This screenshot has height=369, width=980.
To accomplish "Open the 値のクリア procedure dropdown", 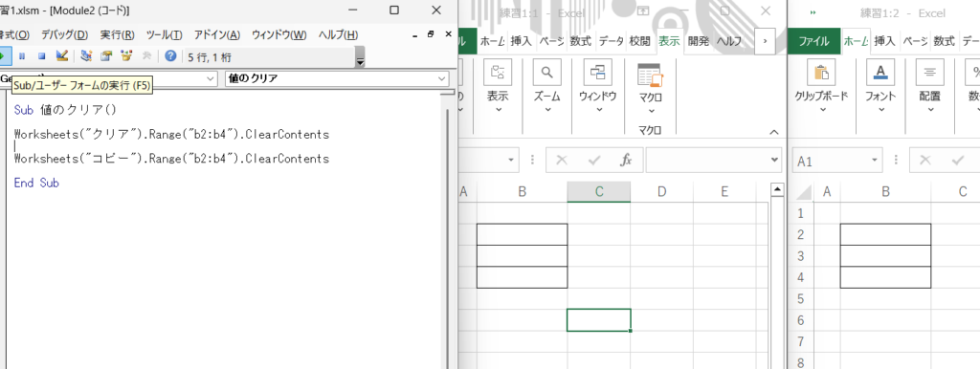I will (x=442, y=78).
